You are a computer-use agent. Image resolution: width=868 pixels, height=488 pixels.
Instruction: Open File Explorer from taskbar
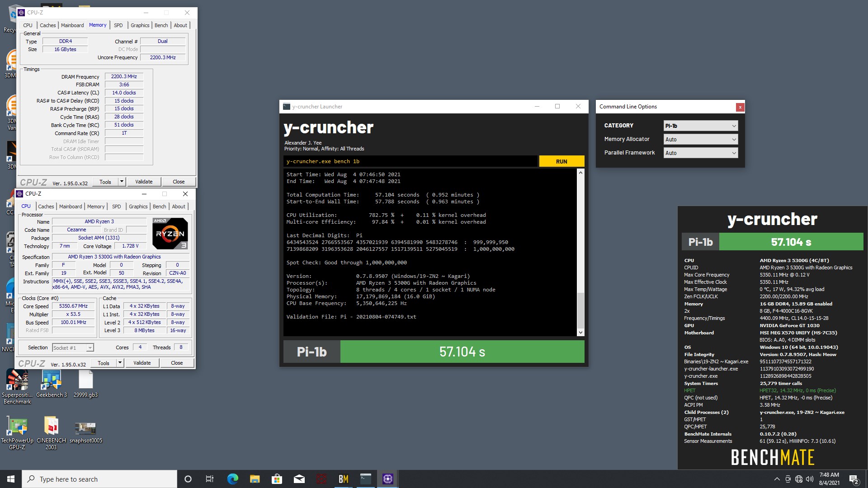pyautogui.click(x=255, y=479)
